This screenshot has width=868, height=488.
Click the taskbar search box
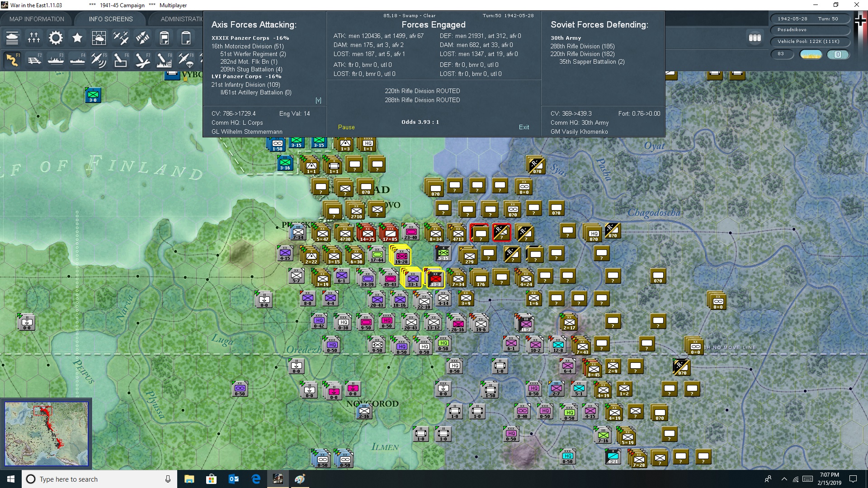tap(99, 479)
